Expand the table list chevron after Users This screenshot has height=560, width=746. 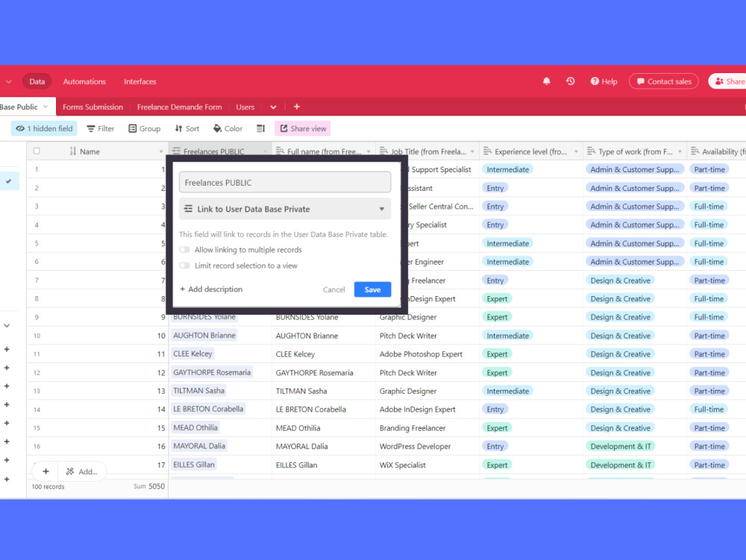[x=273, y=107]
